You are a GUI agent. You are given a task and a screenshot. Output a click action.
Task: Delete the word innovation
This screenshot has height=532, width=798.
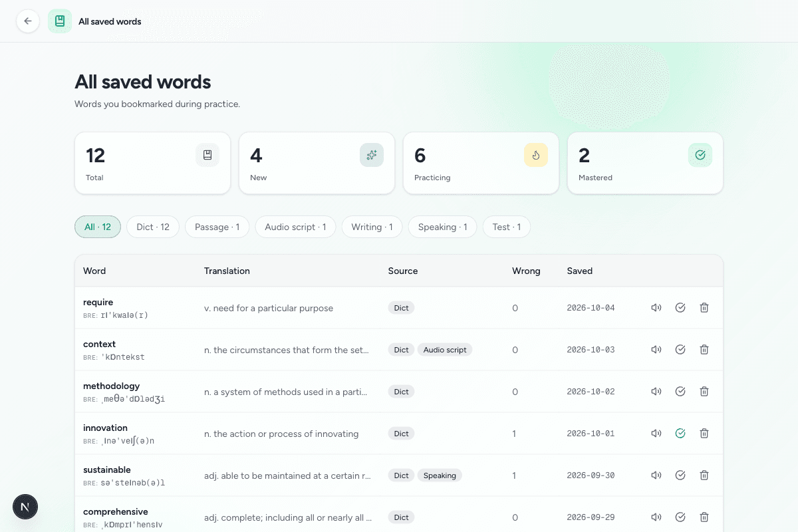(704, 434)
